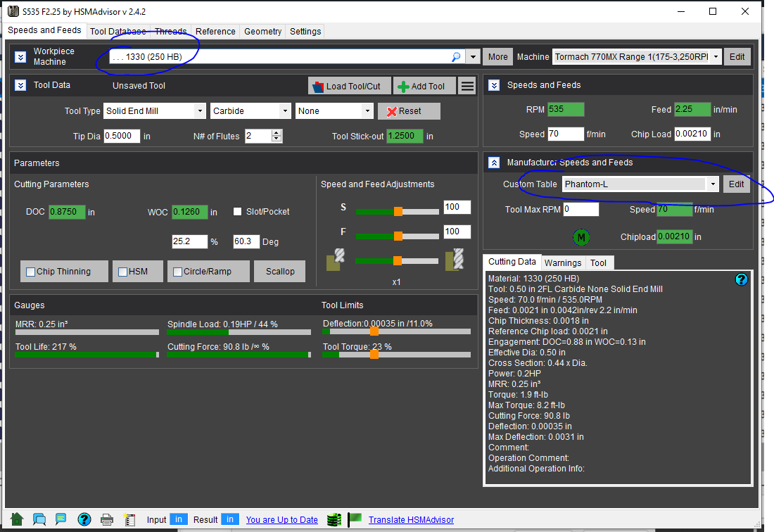Click the help icon in Cutting Data panel
Image resolution: width=774 pixels, height=532 pixels.
[741, 279]
